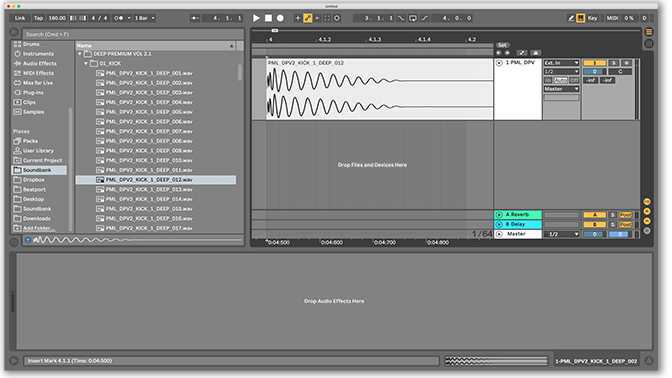Click previous locator arrow under Set
The height and width of the screenshot is (378, 672).
(x=498, y=53)
